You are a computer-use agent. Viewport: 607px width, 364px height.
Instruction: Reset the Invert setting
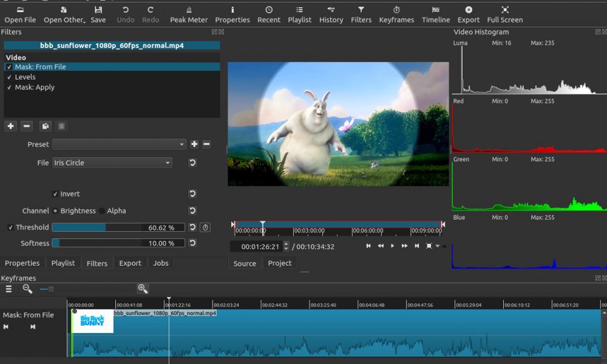click(192, 194)
